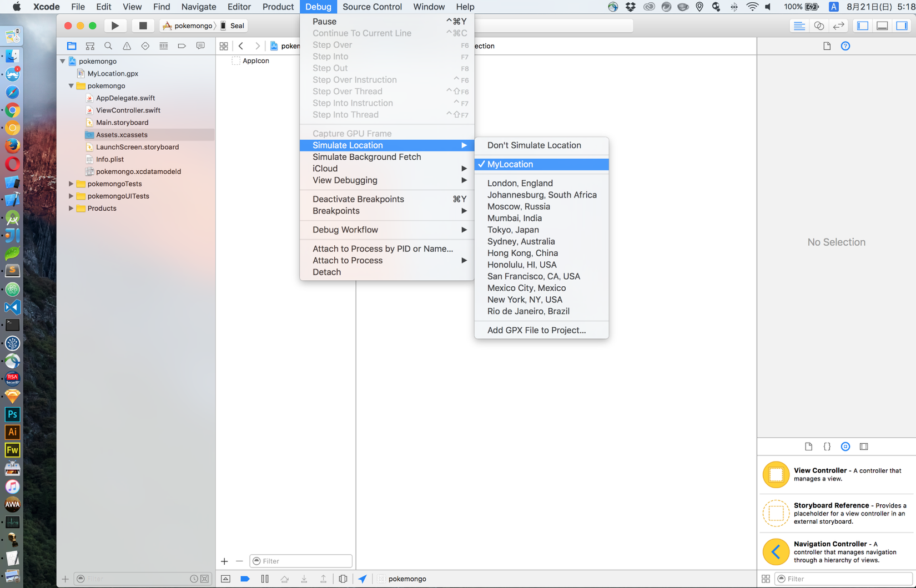The height and width of the screenshot is (588, 916).
Task: Open the Debug navigator icon
Action: 163,46
